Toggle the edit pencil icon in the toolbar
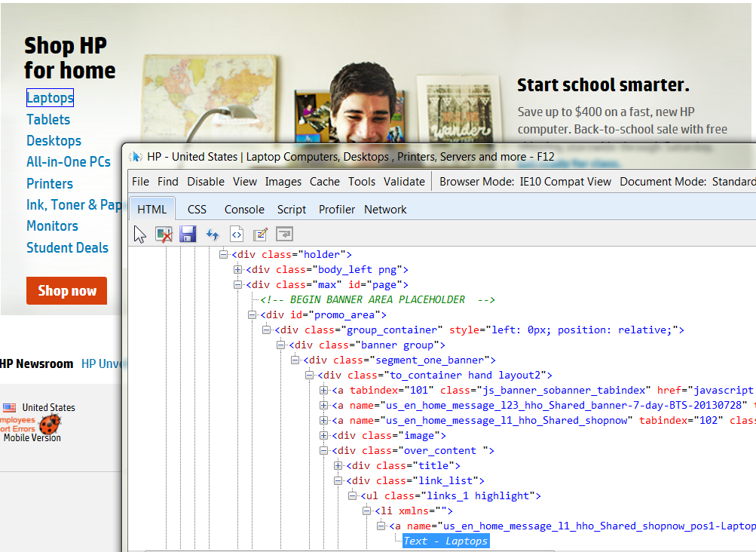Viewport: 756px width, 552px height. 260,235
